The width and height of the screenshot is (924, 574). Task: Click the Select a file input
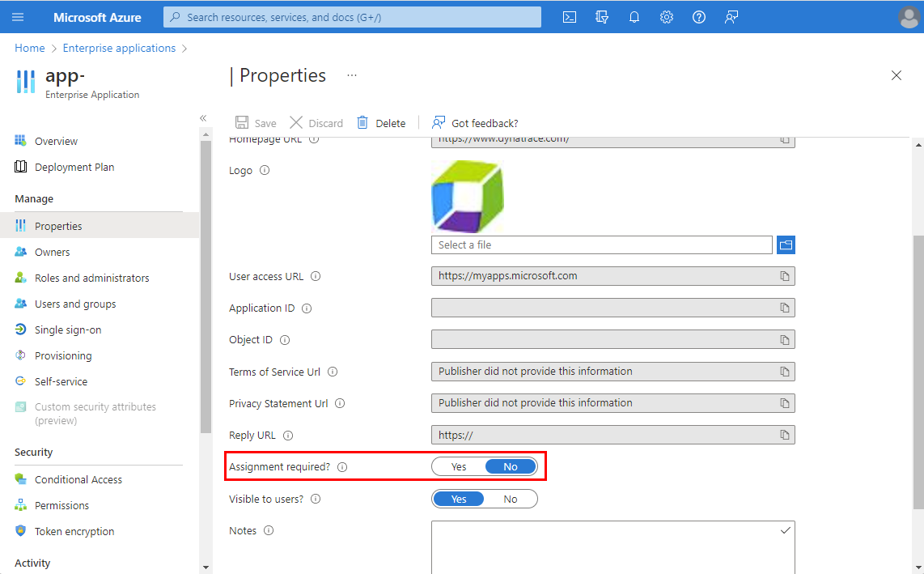[602, 244]
